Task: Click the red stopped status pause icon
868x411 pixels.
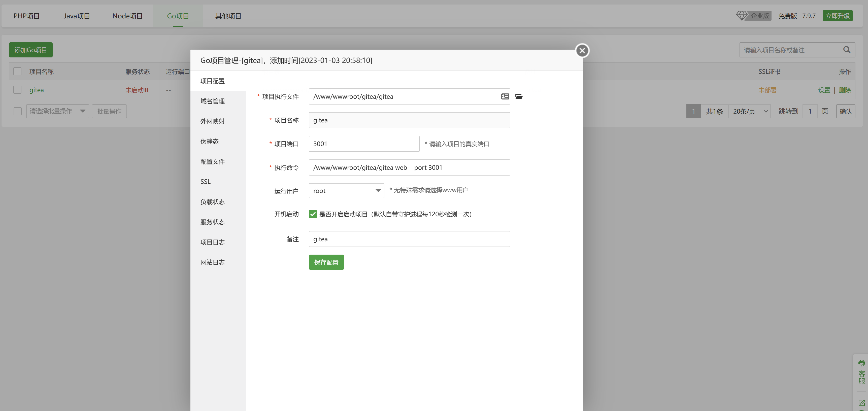Action: pyautogui.click(x=147, y=90)
